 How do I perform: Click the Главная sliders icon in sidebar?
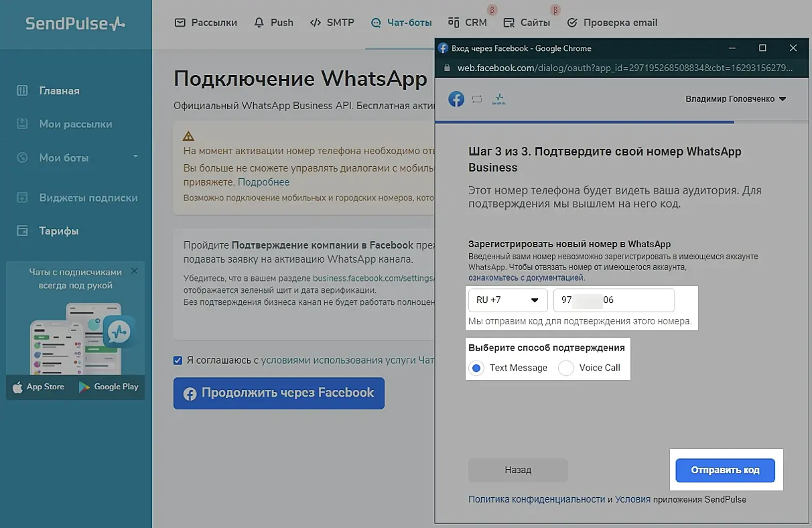(22, 90)
